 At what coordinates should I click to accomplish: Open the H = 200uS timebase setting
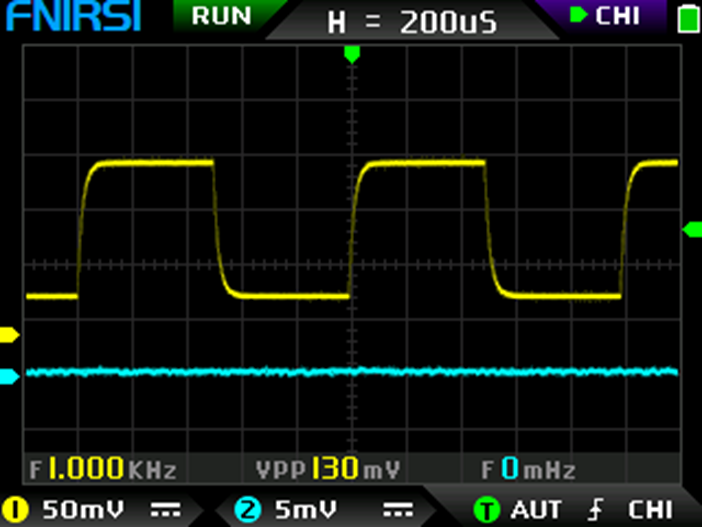[x=412, y=22]
